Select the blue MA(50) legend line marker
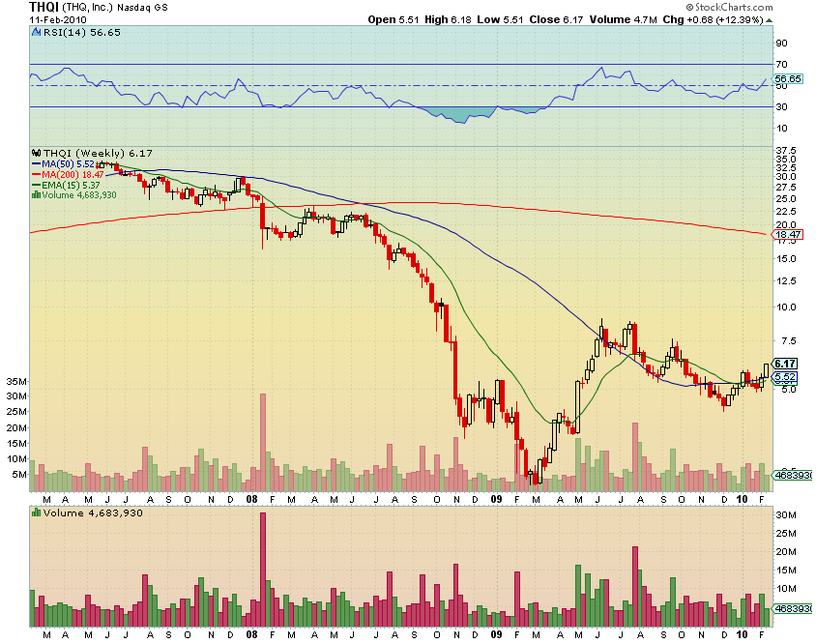The image size is (816, 644). (x=36, y=164)
